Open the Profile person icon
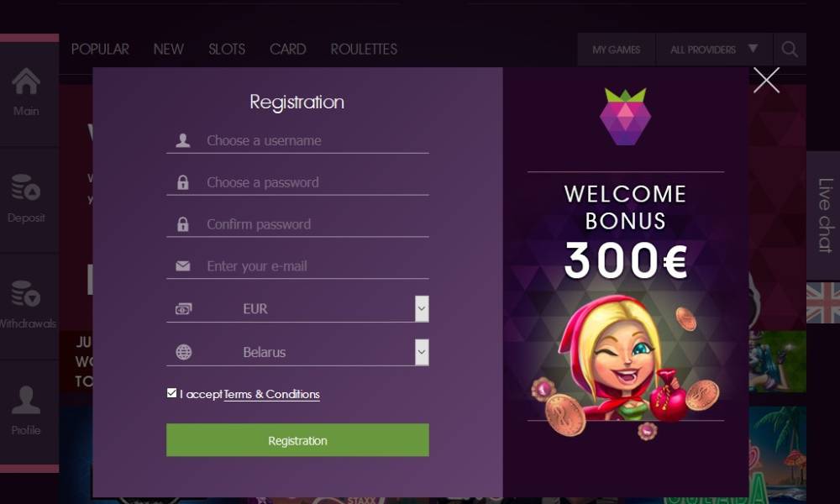This screenshot has width=840, height=504. point(26,400)
